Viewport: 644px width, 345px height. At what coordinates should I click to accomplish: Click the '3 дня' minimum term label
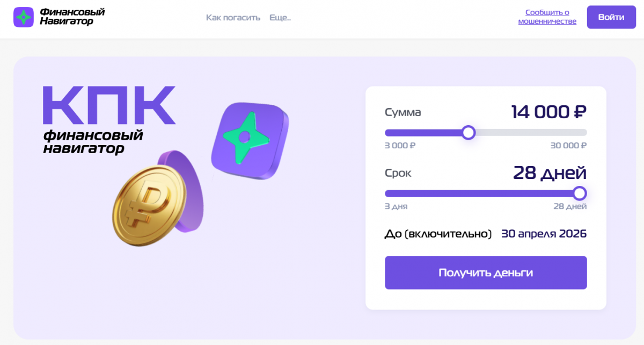(x=396, y=206)
